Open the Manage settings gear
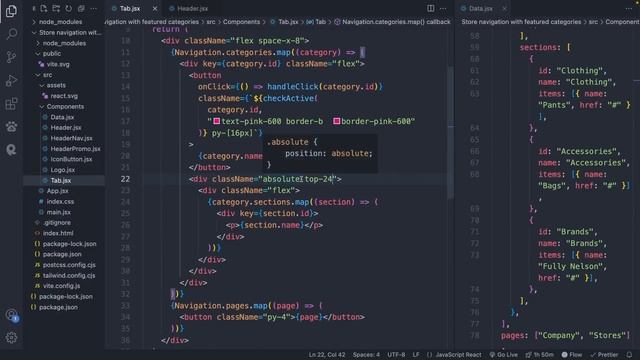The width and height of the screenshot is (640, 360). pyautogui.click(x=11, y=338)
